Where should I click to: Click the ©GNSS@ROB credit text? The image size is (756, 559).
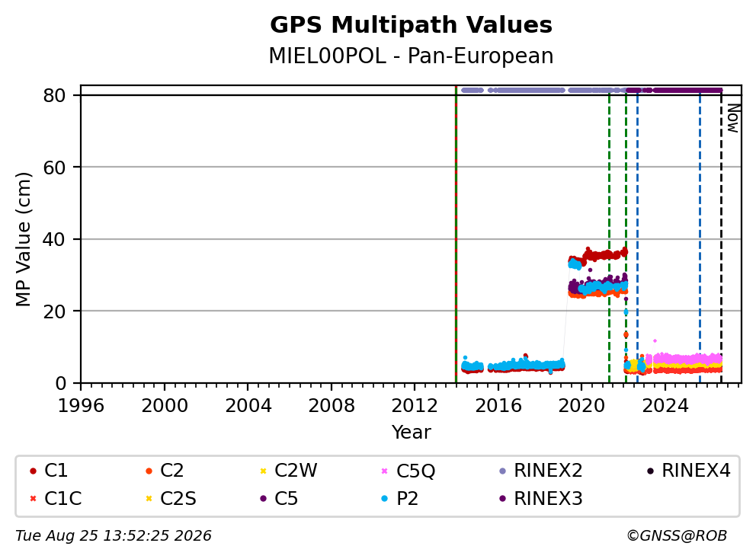[x=677, y=536]
